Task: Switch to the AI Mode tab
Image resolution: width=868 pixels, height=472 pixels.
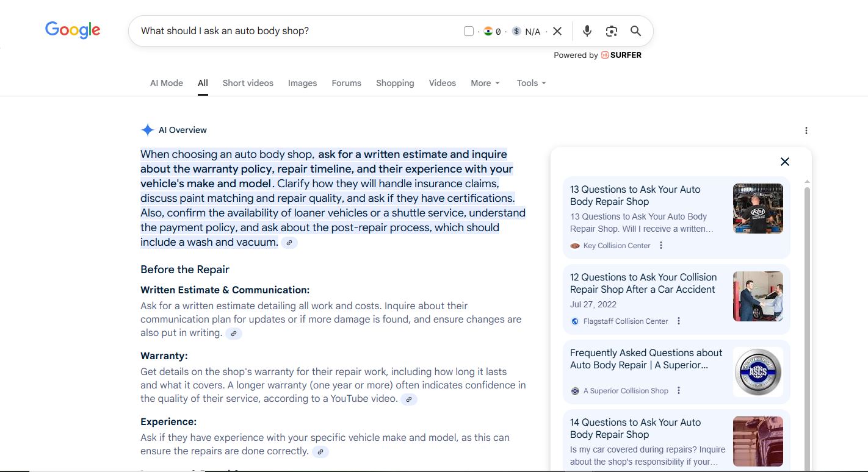Action: (x=167, y=83)
